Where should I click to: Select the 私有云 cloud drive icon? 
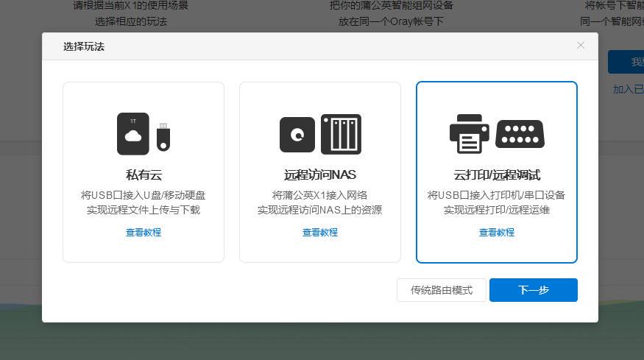133,134
